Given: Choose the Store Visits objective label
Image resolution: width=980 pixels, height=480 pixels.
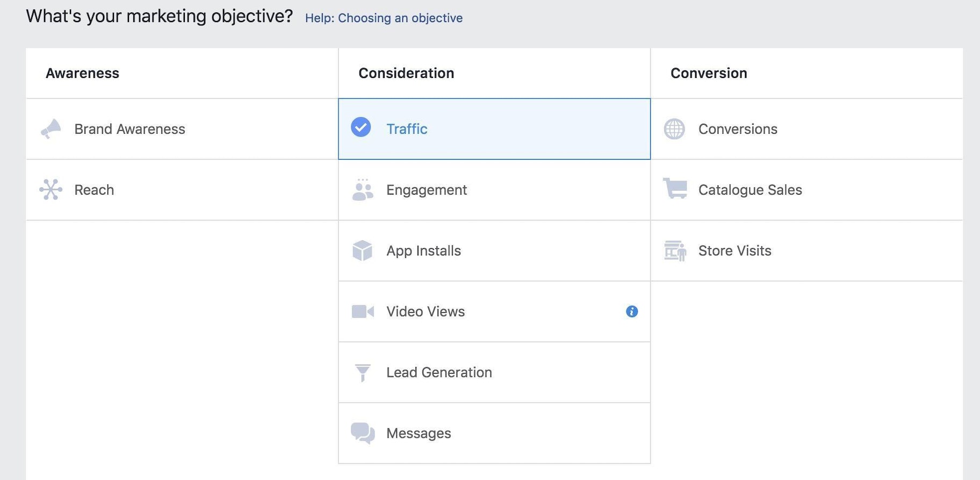Looking at the screenshot, I should (734, 250).
